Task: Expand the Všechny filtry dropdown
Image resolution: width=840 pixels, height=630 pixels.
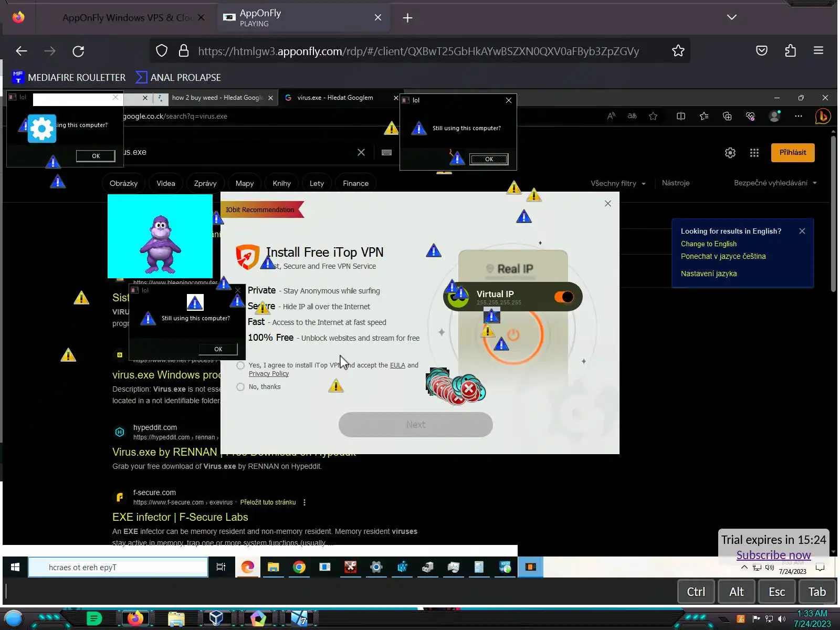Action: click(x=618, y=183)
